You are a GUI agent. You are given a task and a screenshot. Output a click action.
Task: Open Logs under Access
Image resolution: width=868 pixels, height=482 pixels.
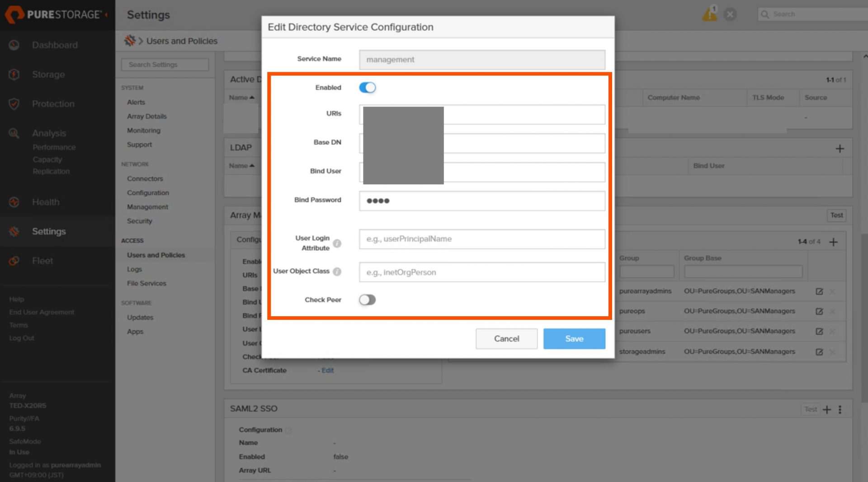pos(134,269)
